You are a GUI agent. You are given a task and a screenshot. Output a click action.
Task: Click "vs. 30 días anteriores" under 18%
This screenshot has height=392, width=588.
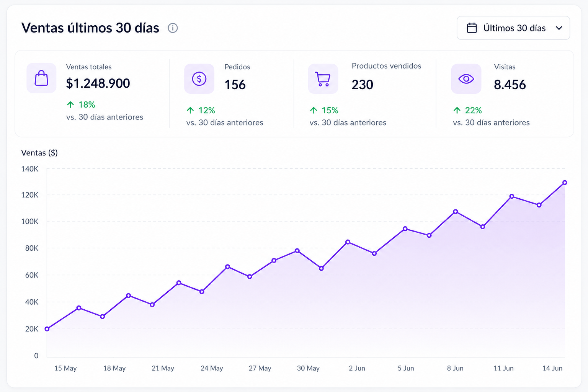pos(105,117)
